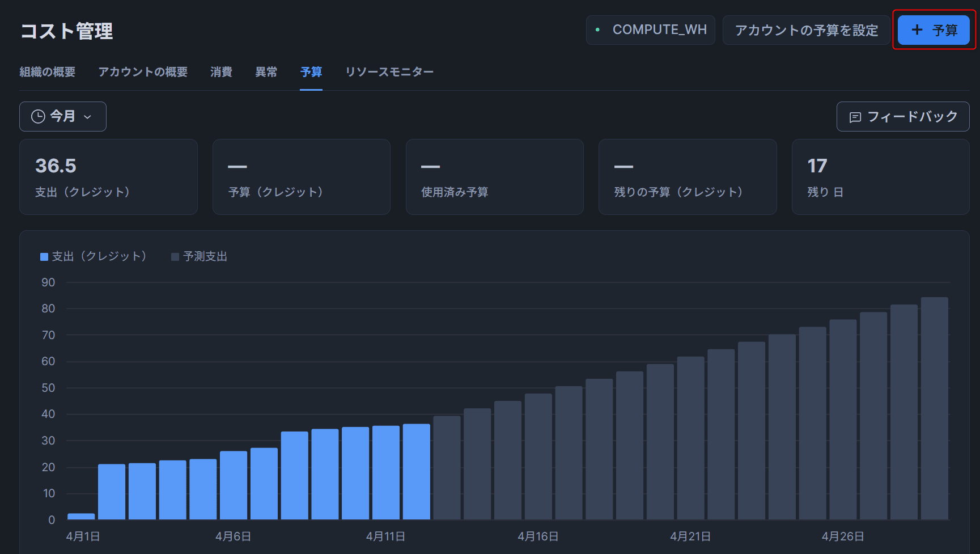Click the forecast bar above 4月26日
This screenshot has height=554, width=980.
coord(843,420)
